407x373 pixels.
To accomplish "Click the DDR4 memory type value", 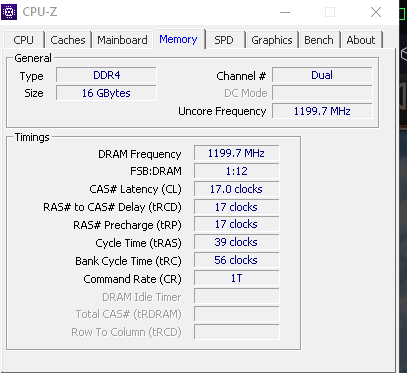I will [x=106, y=75].
